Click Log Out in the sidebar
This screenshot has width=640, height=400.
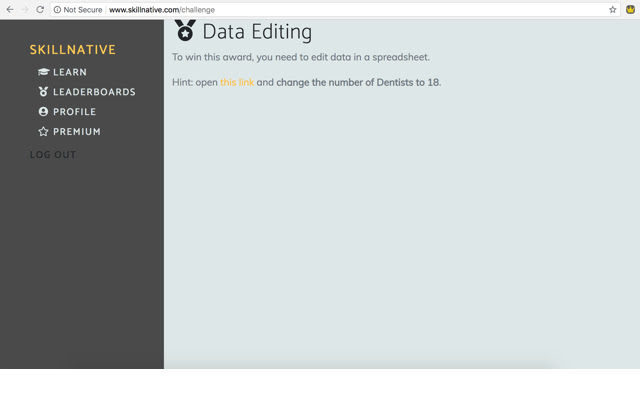pyautogui.click(x=53, y=155)
